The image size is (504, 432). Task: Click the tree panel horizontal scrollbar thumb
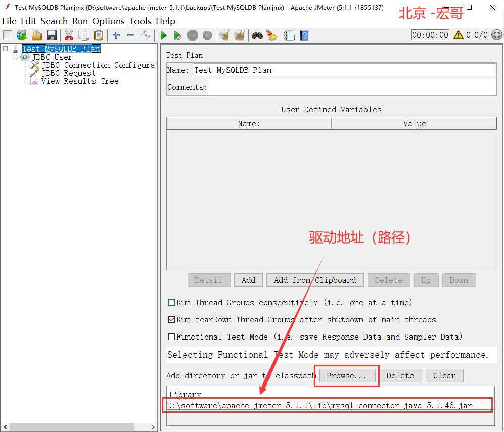(72, 427)
